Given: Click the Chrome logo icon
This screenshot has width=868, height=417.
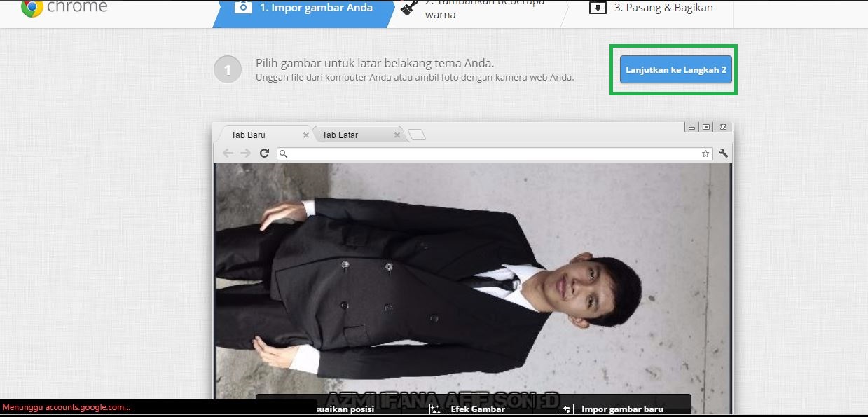Looking at the screenshot, I should click(x=32, y=8).
